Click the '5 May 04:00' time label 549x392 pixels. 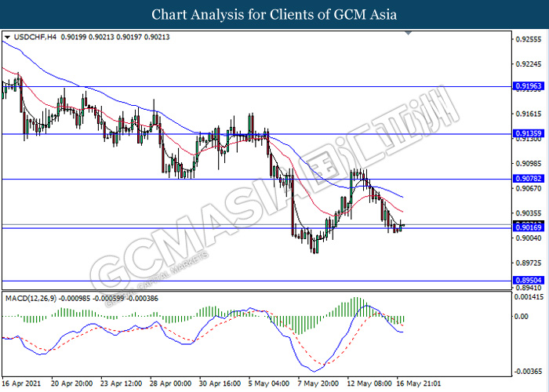click(269, 383)
